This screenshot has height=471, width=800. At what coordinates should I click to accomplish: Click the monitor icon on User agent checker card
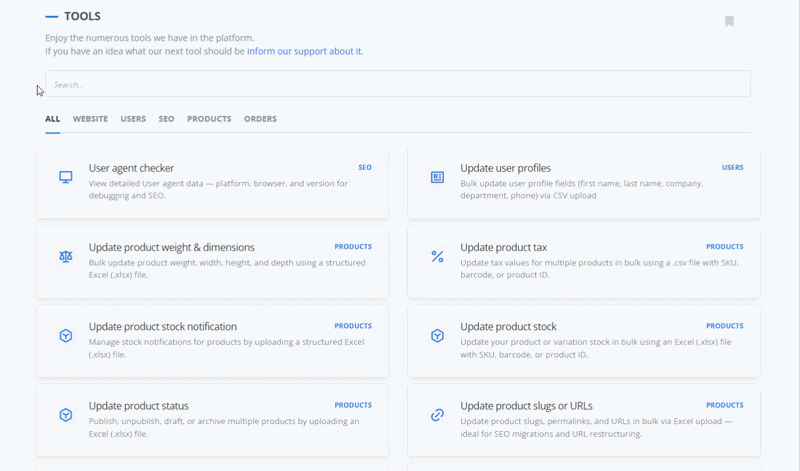(66, 177)
